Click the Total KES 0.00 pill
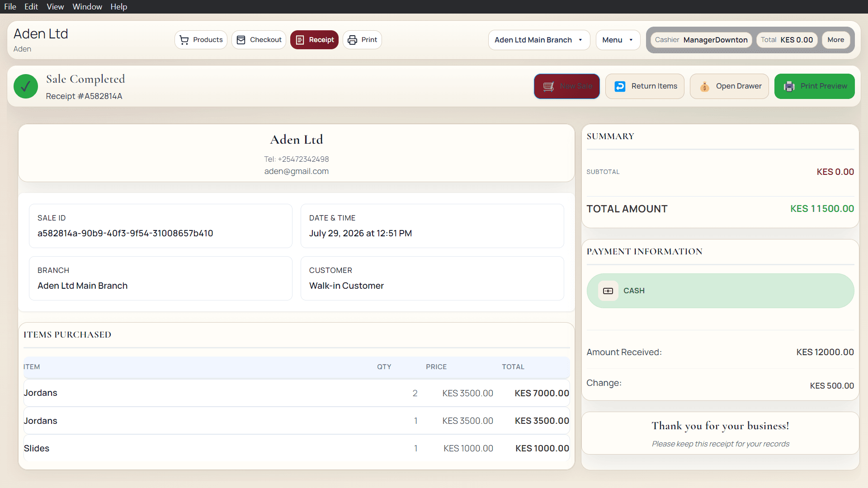 point(787,40)
